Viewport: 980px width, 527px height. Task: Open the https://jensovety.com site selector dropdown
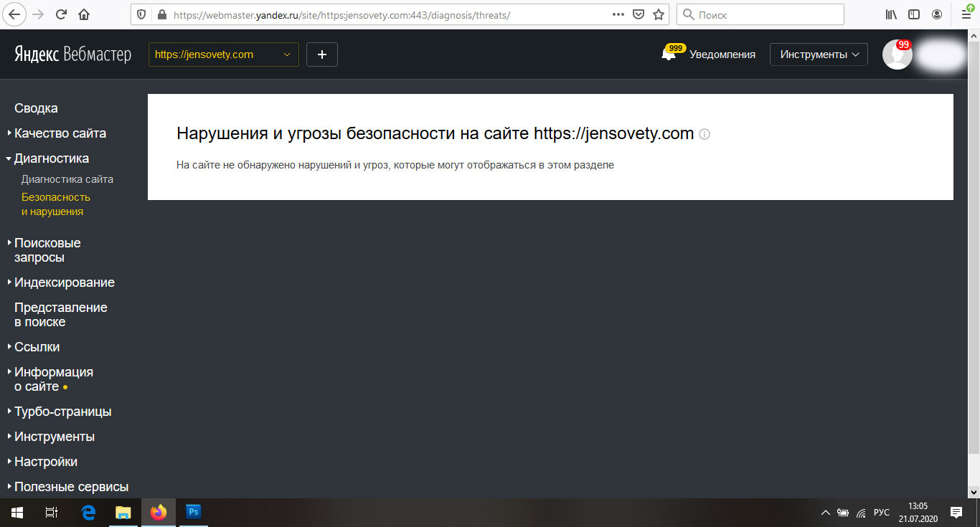coord(224,54)
